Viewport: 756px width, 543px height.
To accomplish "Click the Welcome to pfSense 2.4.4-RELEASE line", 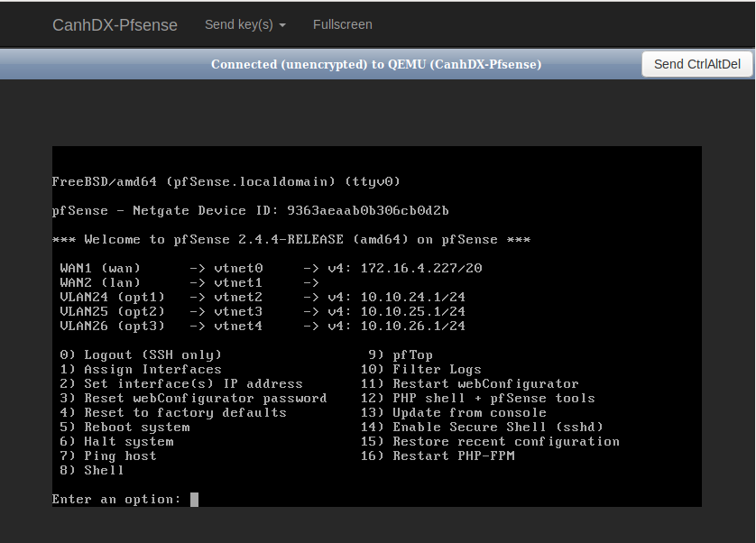I will pos(291,240).
